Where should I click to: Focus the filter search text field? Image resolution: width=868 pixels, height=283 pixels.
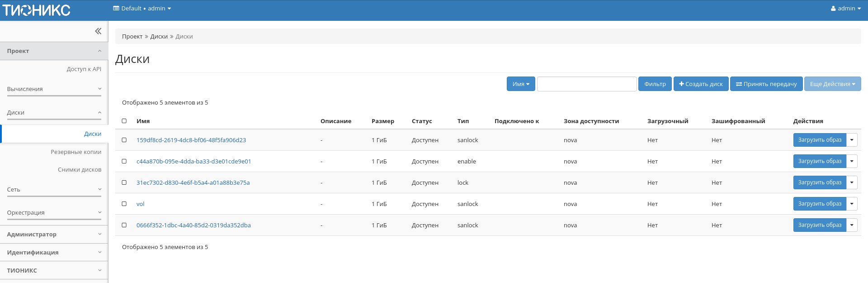(587, 84)
